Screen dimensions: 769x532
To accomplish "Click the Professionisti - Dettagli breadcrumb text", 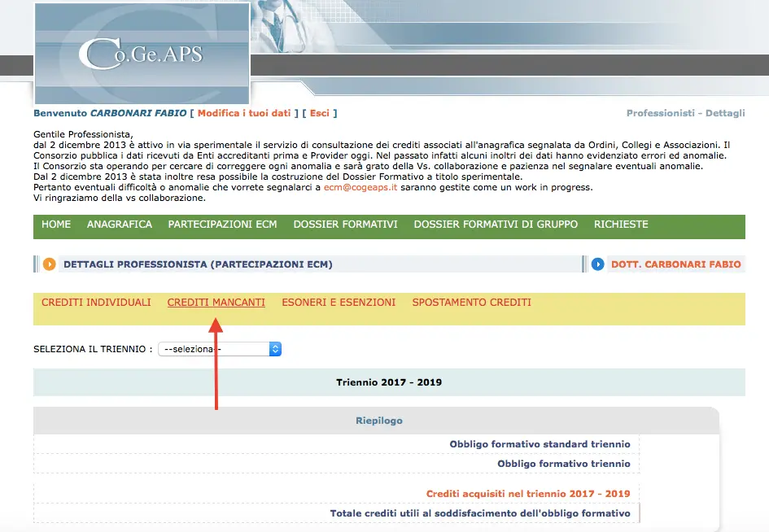I will (x=686, y=113).
